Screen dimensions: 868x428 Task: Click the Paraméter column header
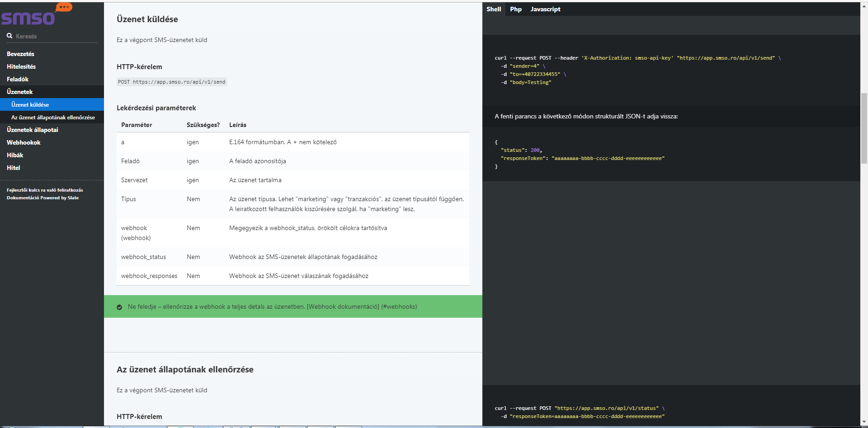click(x=137, y=125)
